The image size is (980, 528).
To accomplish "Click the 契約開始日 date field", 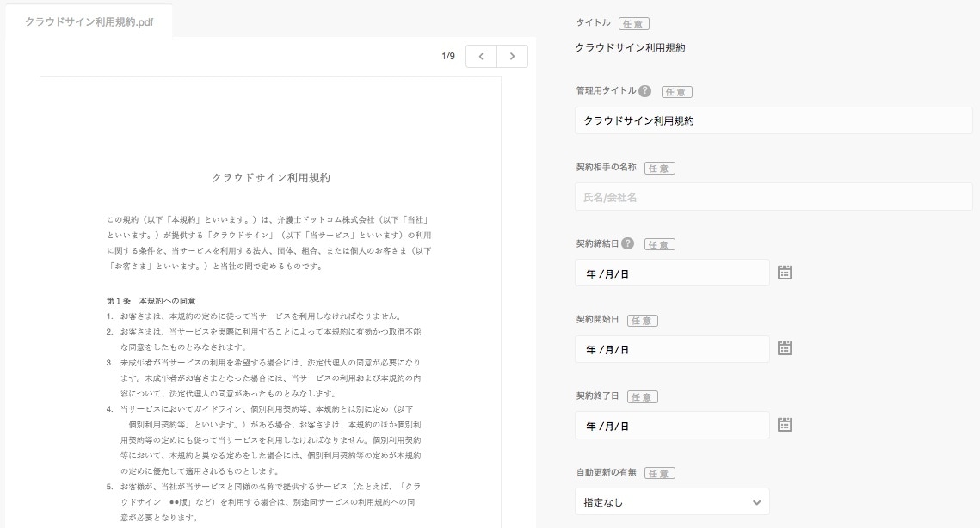I will click(x=672, y=349).
